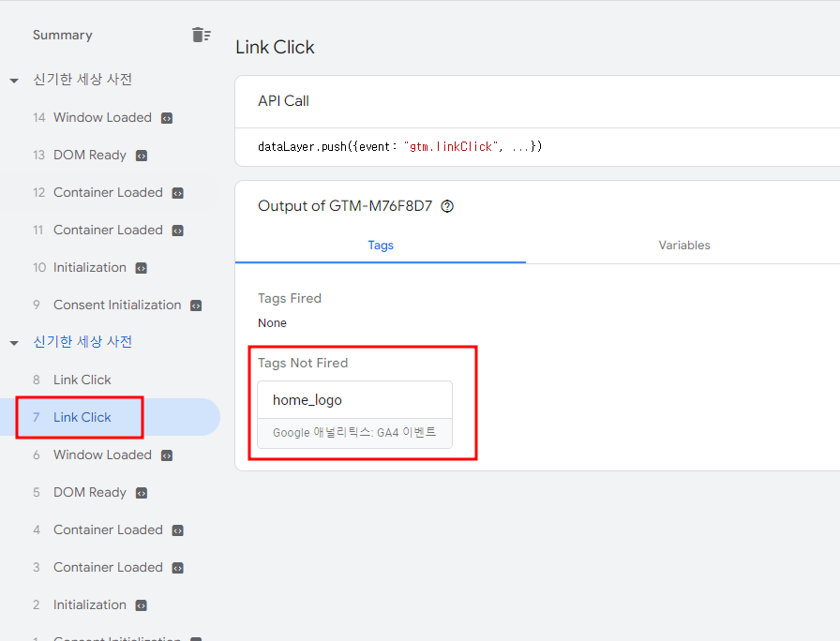This screenshot has width=840, height=641.
Task: Switch to the Variables tab
Action: [684, 246]
